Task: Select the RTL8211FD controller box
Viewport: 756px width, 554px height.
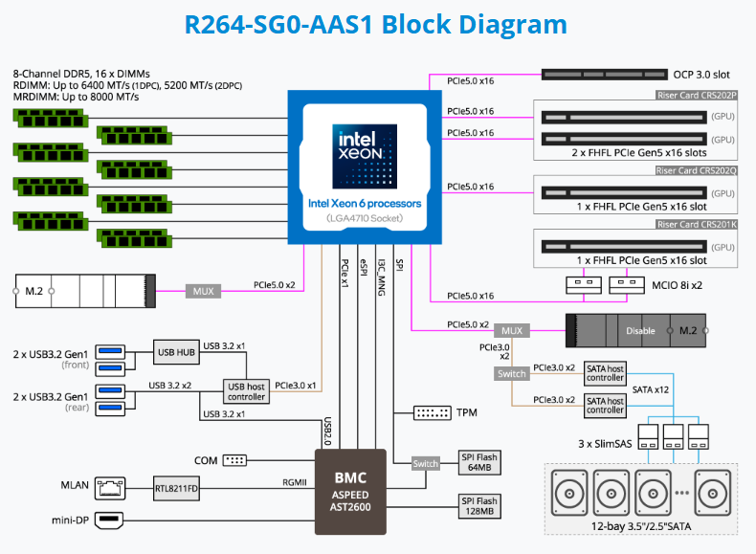Action: 175,487
